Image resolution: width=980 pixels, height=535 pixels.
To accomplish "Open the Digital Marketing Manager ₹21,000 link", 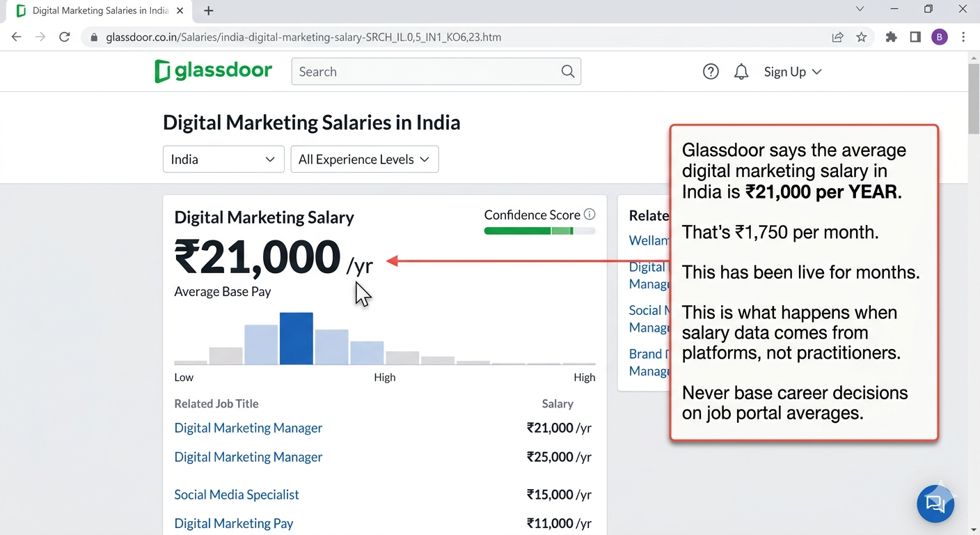I will pos(248,428).
